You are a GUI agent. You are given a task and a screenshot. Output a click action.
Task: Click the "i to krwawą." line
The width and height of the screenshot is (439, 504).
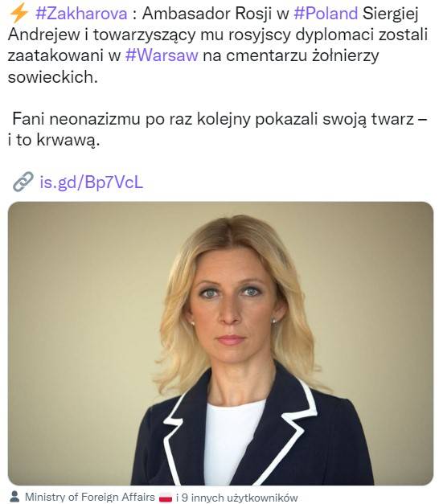[x=54, y=140]
